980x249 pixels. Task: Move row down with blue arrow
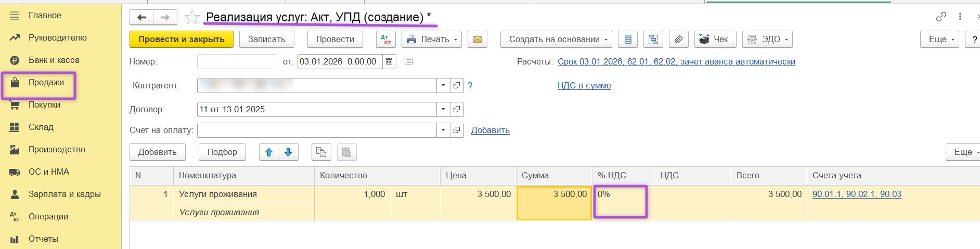point(288,152)
